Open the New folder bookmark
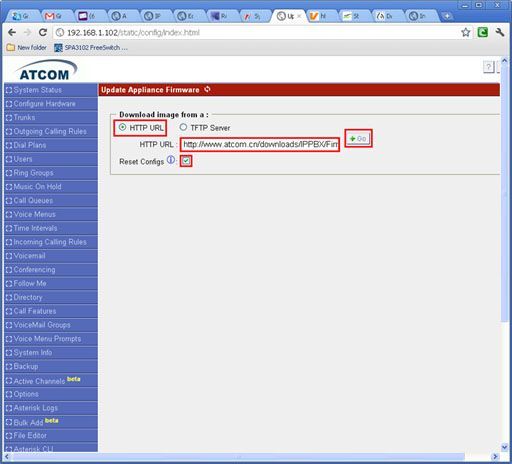 (x=27, y=48)
